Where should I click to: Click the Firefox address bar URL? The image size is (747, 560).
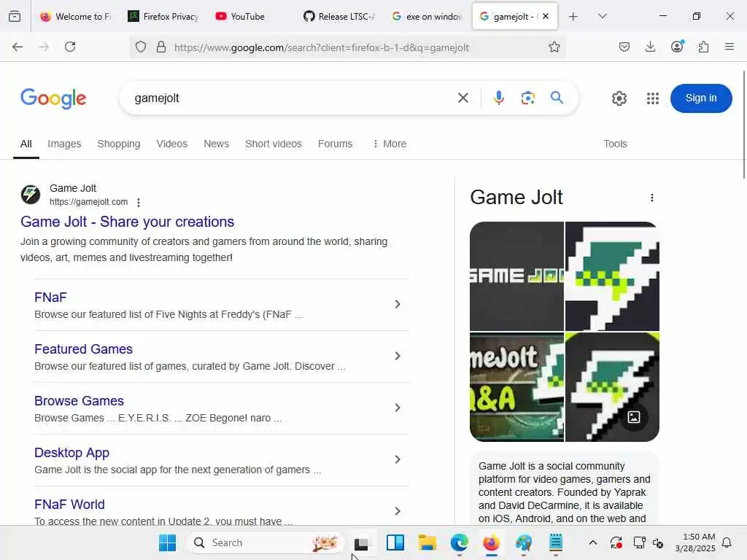(x=322, y=47)
